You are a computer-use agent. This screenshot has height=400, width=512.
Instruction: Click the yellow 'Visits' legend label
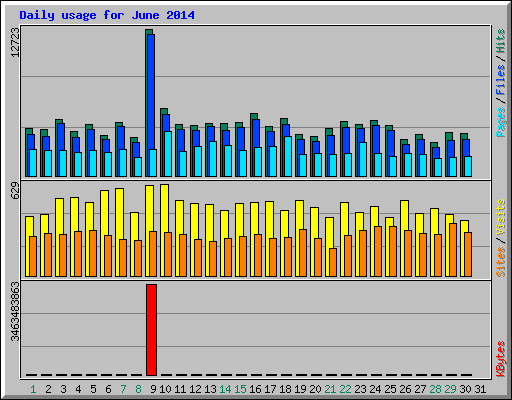[x=500, y=218]
